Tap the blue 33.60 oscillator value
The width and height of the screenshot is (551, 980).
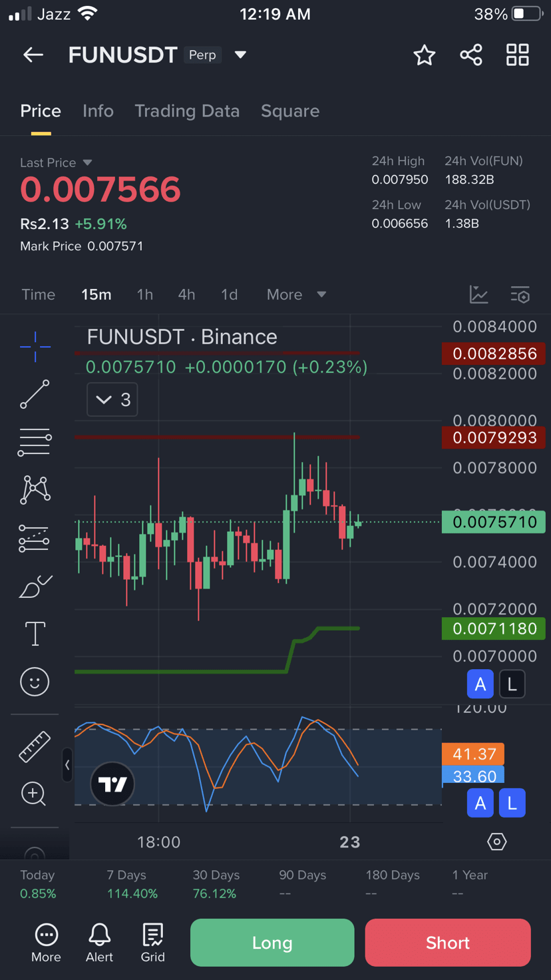pos(473,776)
